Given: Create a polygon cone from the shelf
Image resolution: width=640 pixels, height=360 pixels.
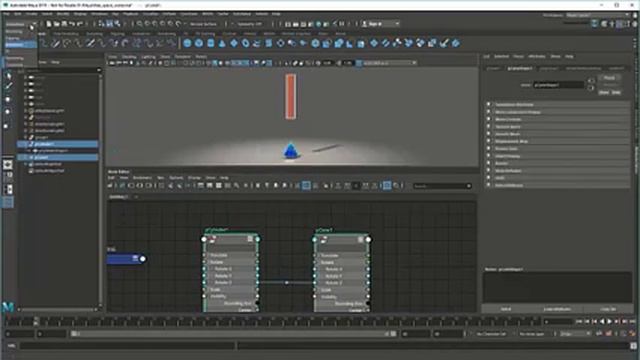Looking at the screenshot, I should [x=222, y=43].
